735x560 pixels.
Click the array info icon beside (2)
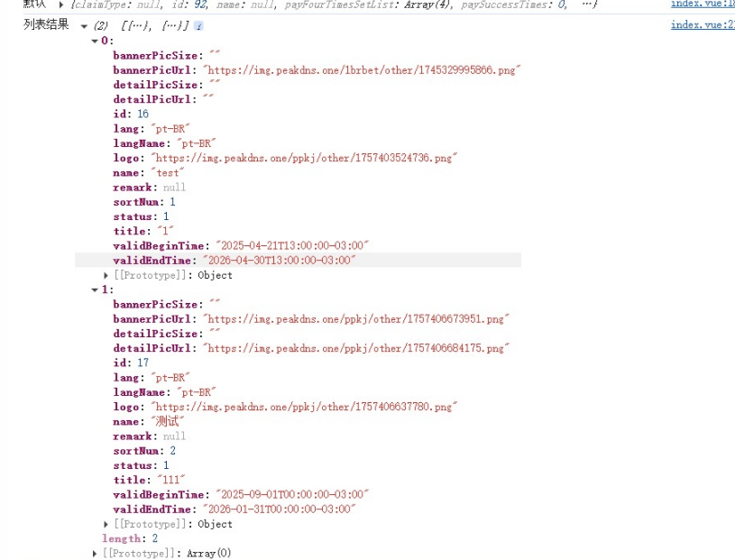(x=198, y=26)
